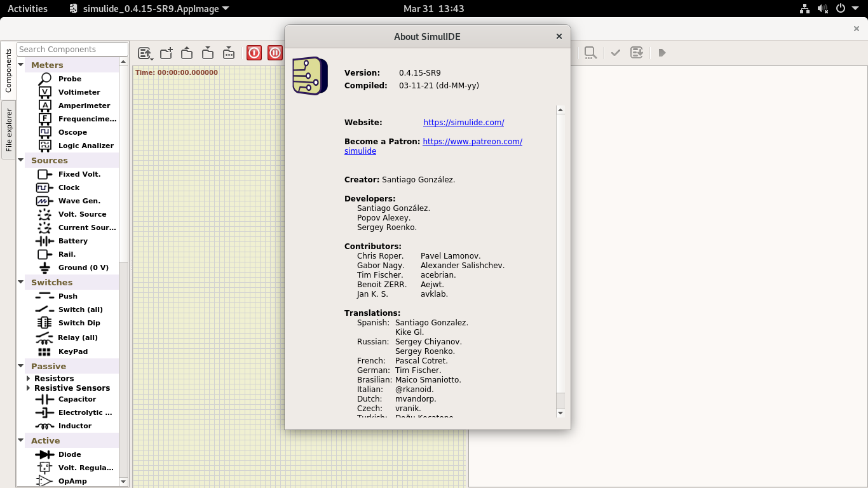
Task: Select the Probe component
Action: [70, 79]
